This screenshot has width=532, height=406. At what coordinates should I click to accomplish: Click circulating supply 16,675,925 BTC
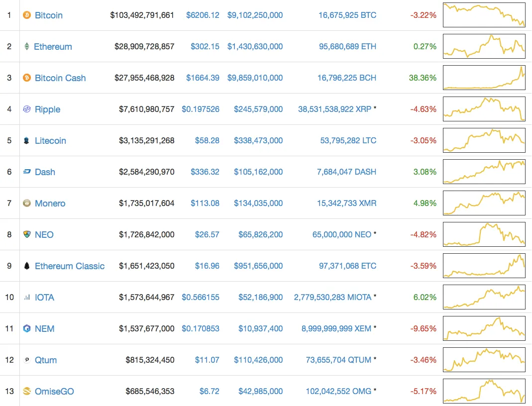(x=347, y=15)
